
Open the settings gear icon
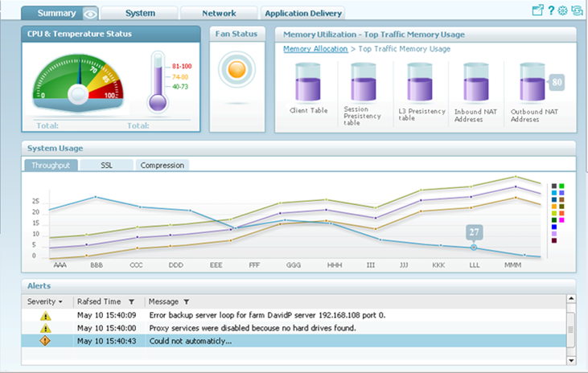tap(562, 10)
